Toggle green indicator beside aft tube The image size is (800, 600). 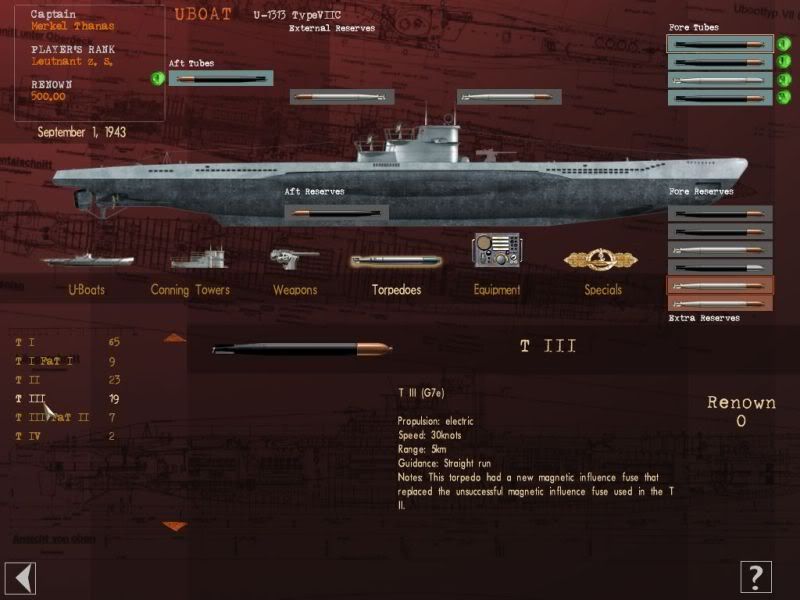[158, 78]
